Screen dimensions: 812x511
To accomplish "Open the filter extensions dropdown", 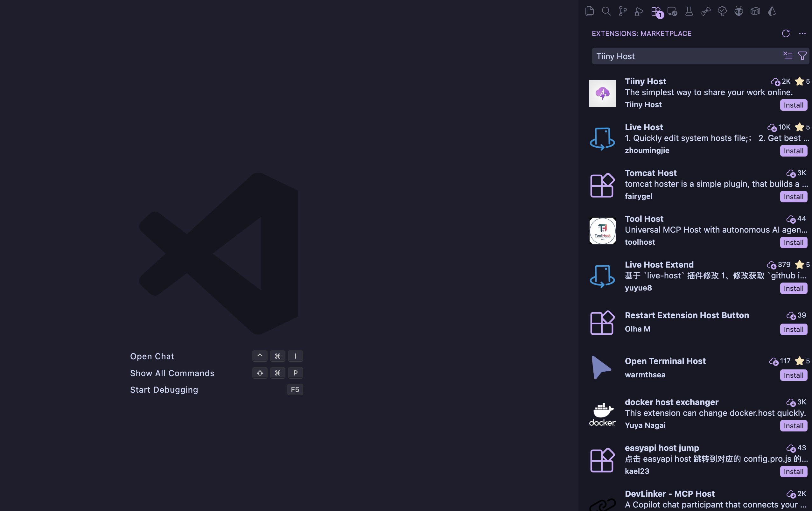I will [x=802, y=56].
